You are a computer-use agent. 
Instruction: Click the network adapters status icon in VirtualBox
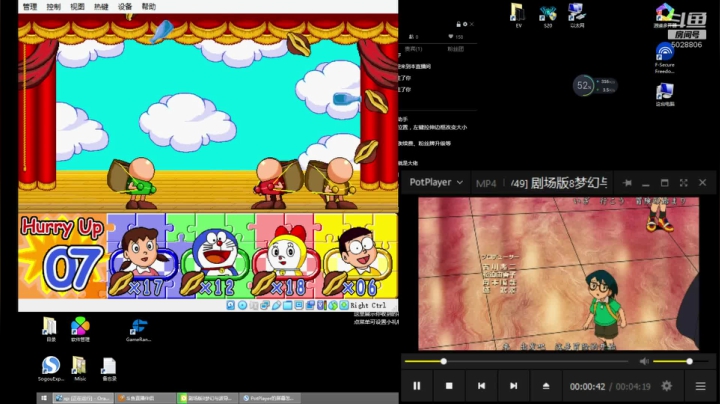tap(265, 305)
